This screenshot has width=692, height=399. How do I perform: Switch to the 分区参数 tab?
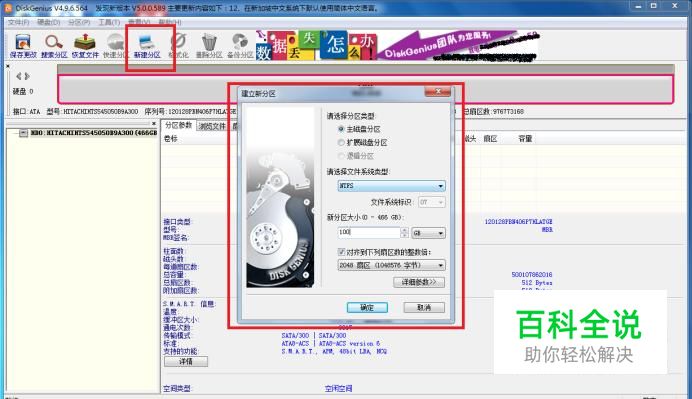(178, 125)
